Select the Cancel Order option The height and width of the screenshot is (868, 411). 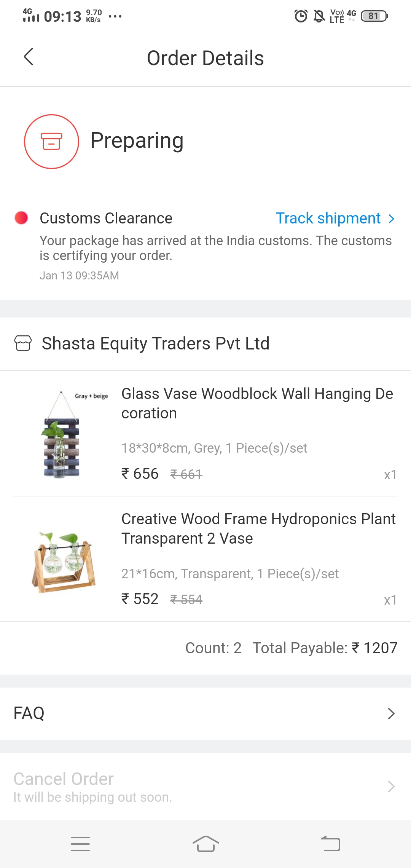point(64,779)
